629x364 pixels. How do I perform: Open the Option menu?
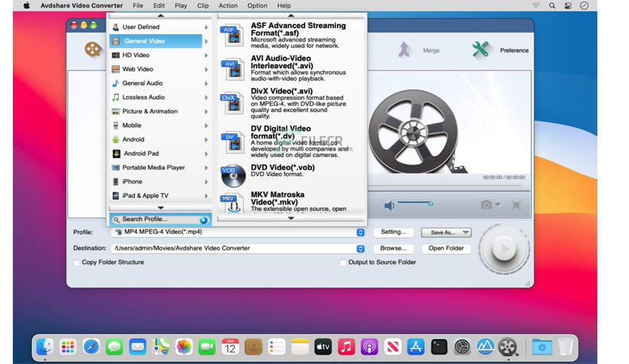257,5
